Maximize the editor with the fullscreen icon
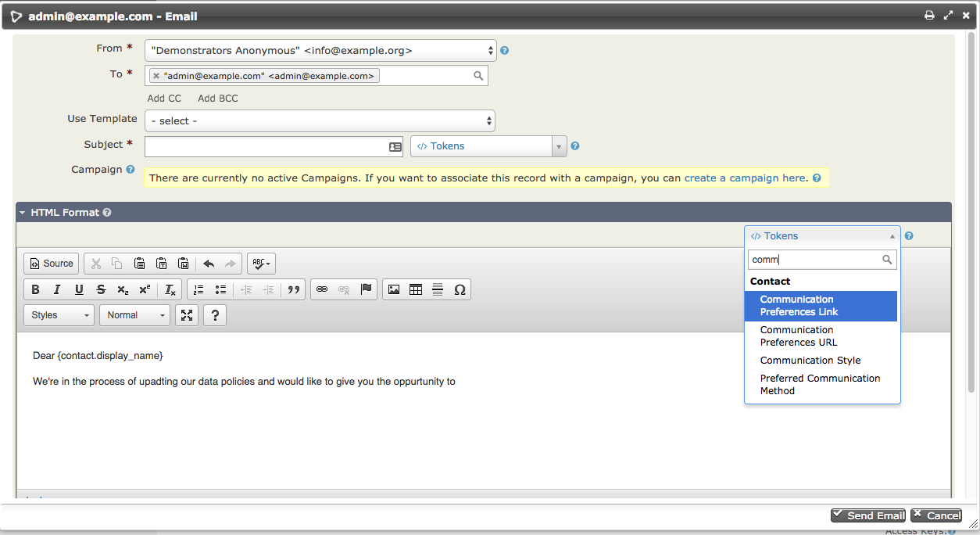Image resolution: width=980 pixels, height=535 pixels. click(187, 315)
